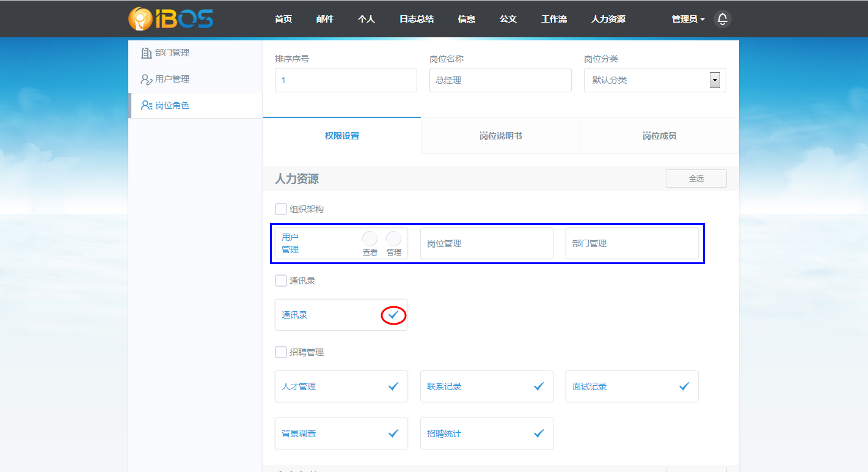Uncheck the 面试记录 checkmark
868x472 pixels.
coord(684,386)
